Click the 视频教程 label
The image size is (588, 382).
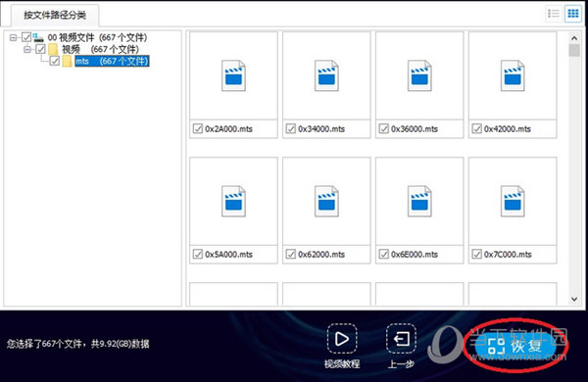[x=342, y=363]
